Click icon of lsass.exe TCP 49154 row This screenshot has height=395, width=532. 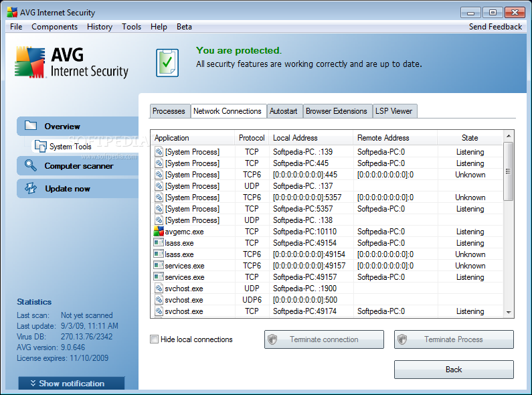pyautogui.click(x=159, y=242)
